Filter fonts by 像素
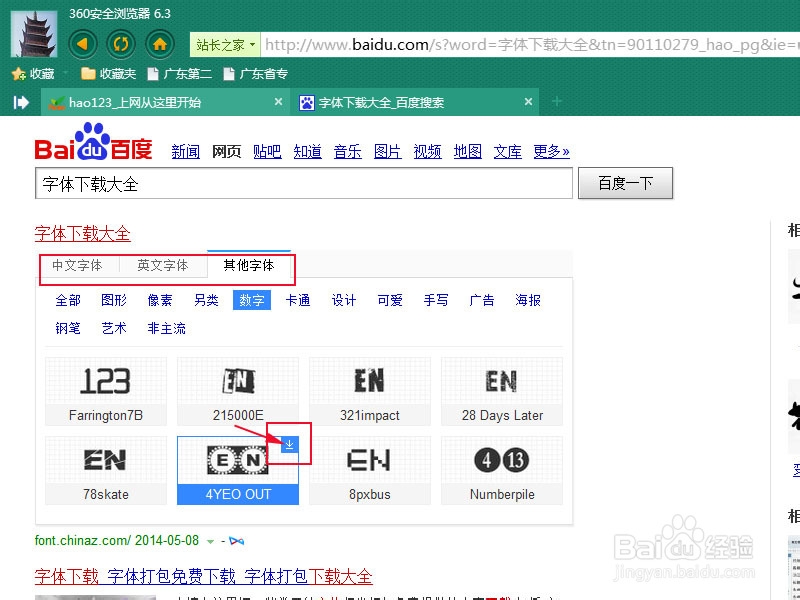 tap(160, 300)
